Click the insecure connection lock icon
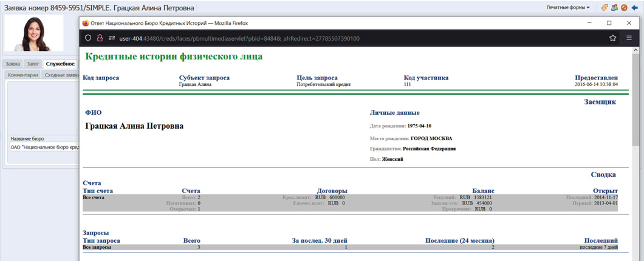 100,38
